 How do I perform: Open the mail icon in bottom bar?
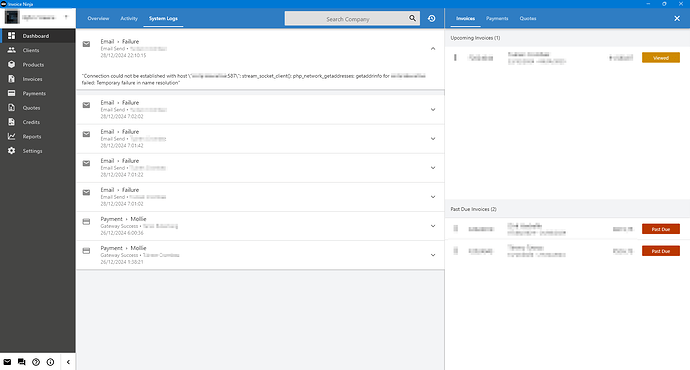[7, 362]
